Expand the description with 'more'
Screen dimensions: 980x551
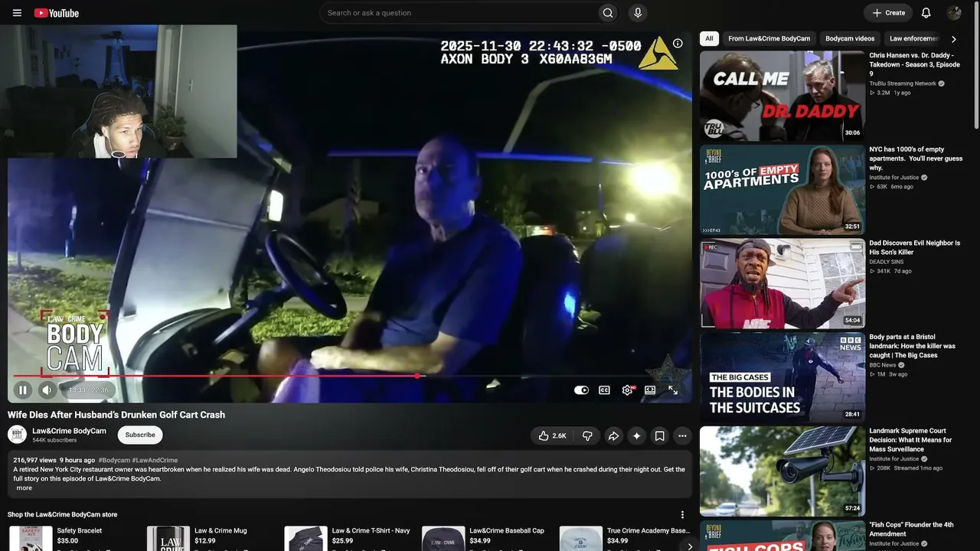[24, 488]
